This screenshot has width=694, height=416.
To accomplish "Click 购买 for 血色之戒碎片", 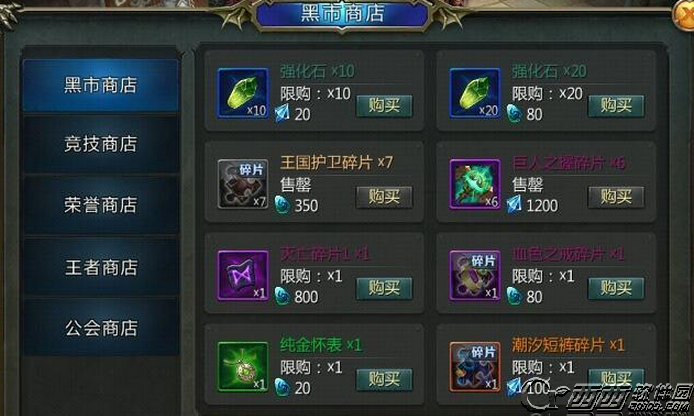I will coord(616,289).
